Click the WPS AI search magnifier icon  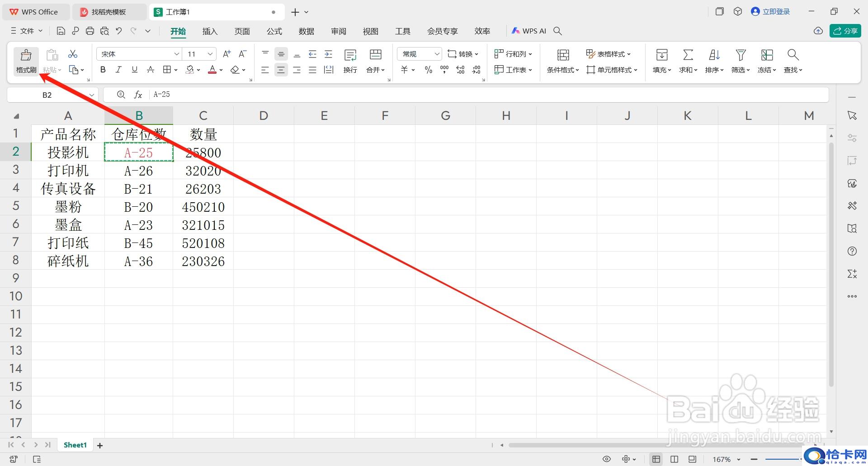558,31
